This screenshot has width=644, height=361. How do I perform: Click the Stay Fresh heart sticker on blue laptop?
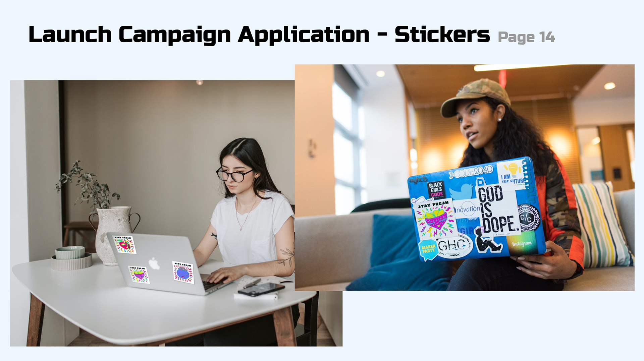point(434,218)
